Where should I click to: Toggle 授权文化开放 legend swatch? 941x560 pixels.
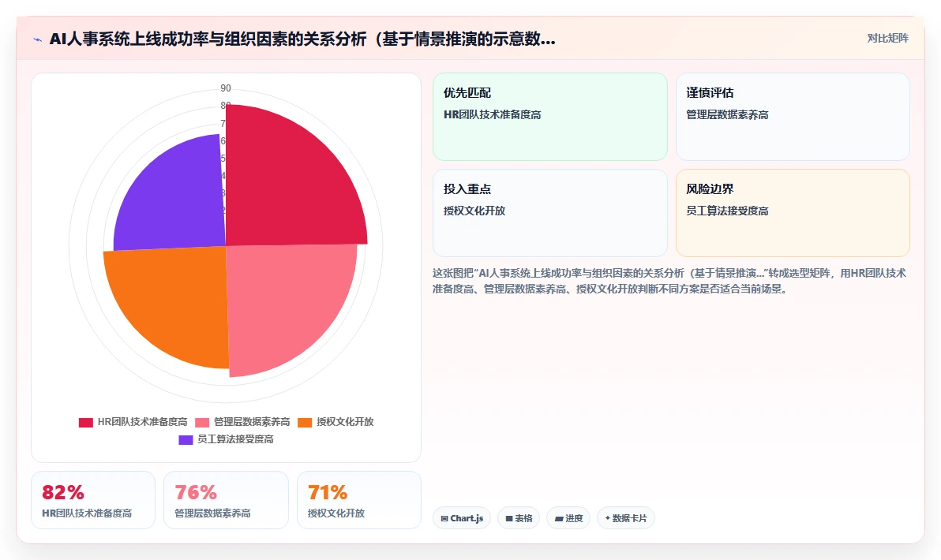(305, 422)
